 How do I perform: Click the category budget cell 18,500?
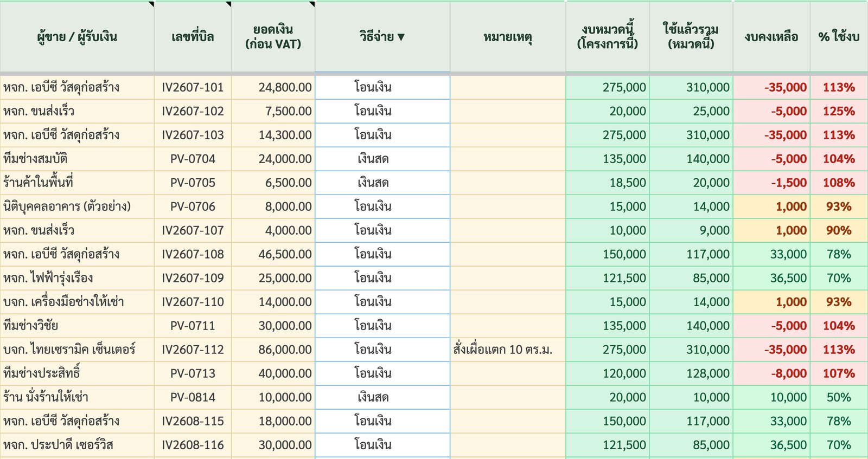pyautogui.click(x=608, y=183)
